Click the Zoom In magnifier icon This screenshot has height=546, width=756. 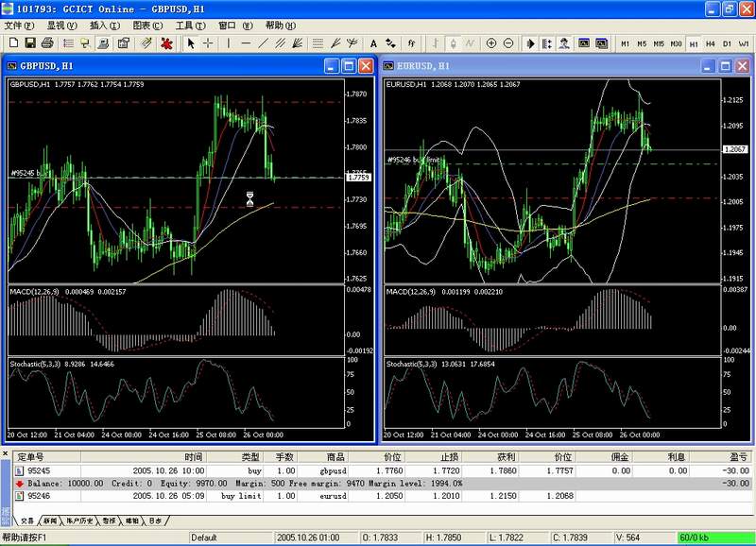pos(491,43)
